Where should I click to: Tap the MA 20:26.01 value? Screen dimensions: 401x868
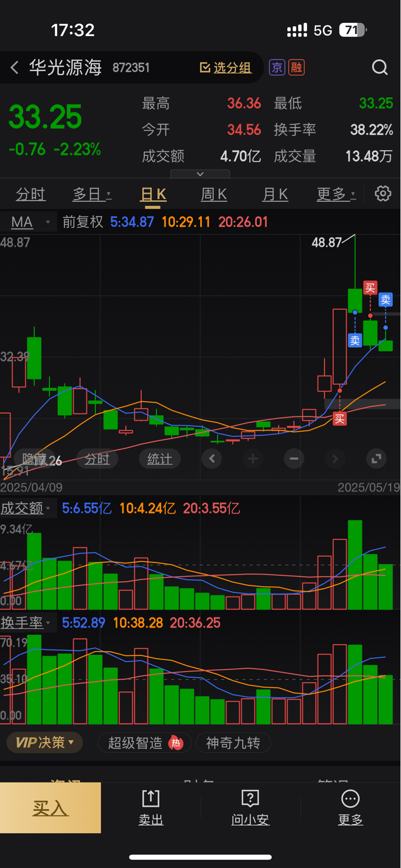[x=243, y=222]
